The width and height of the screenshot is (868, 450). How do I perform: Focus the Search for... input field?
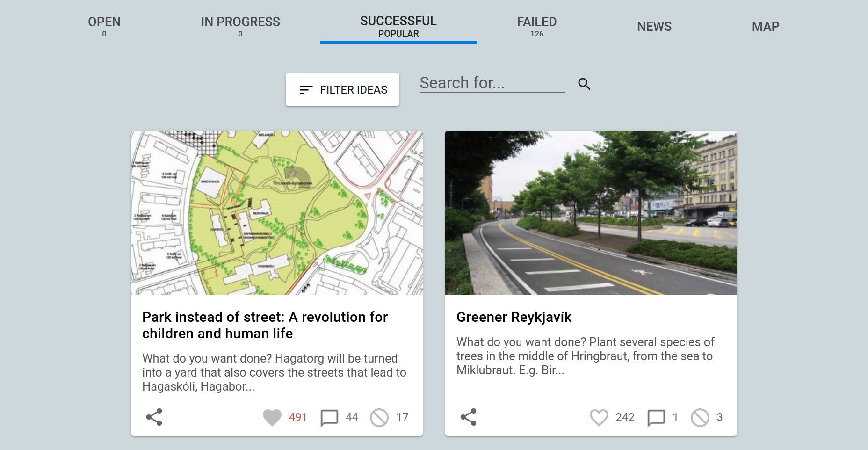tap(492, 83)
